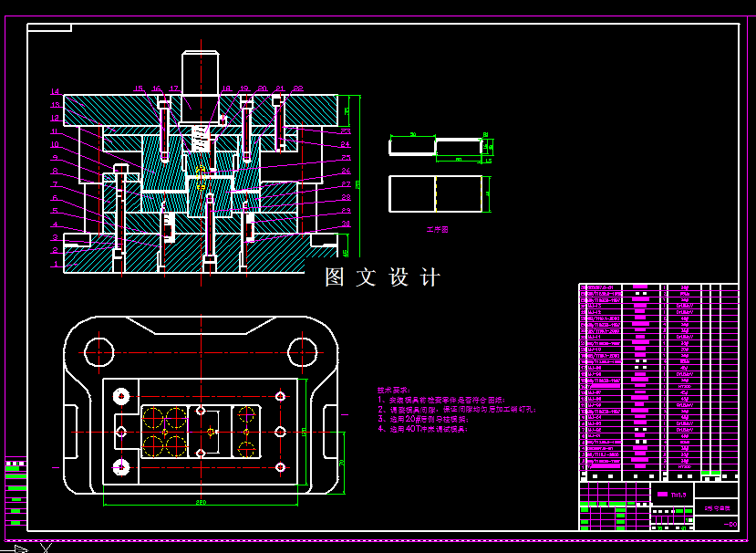The height and width of the screenshot is (553, 756).
Task: Select part number label 1
Action: tap(56, 264)
